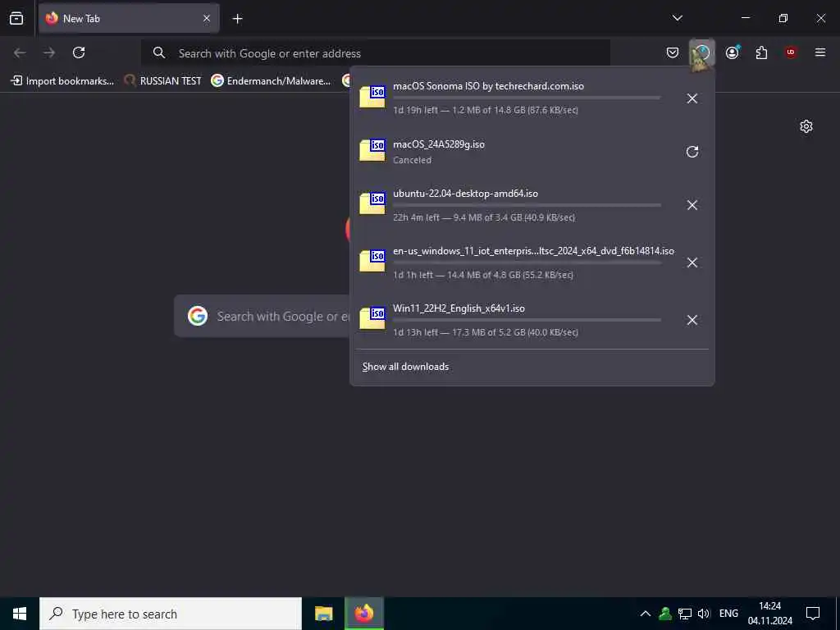Click the Save to Pocket icon

point(673,52)
